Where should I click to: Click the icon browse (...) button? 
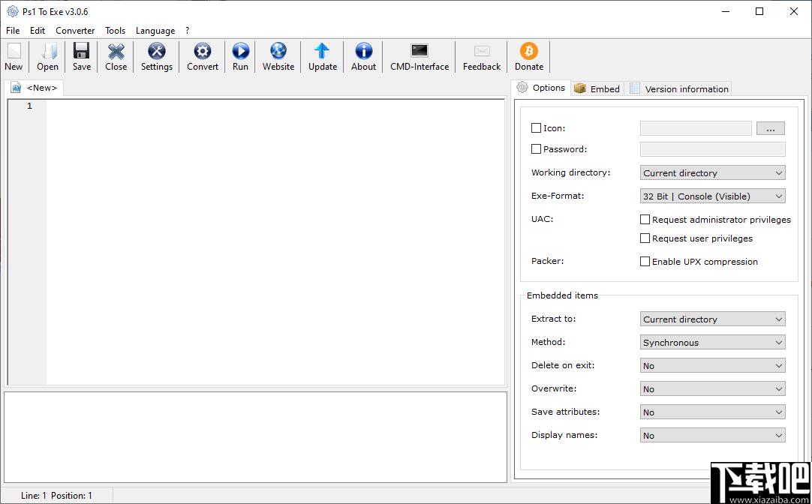[x=771, y=128]
